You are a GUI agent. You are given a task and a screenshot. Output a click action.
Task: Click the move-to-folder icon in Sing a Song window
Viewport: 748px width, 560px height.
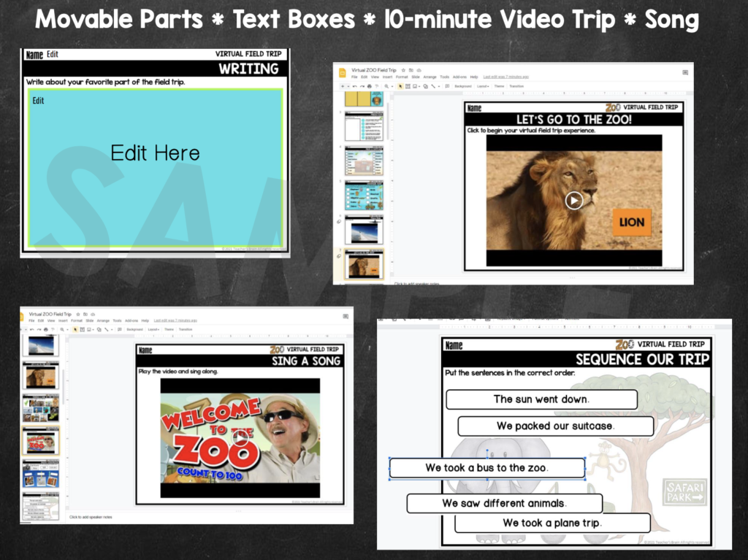(x=85, y=314)
